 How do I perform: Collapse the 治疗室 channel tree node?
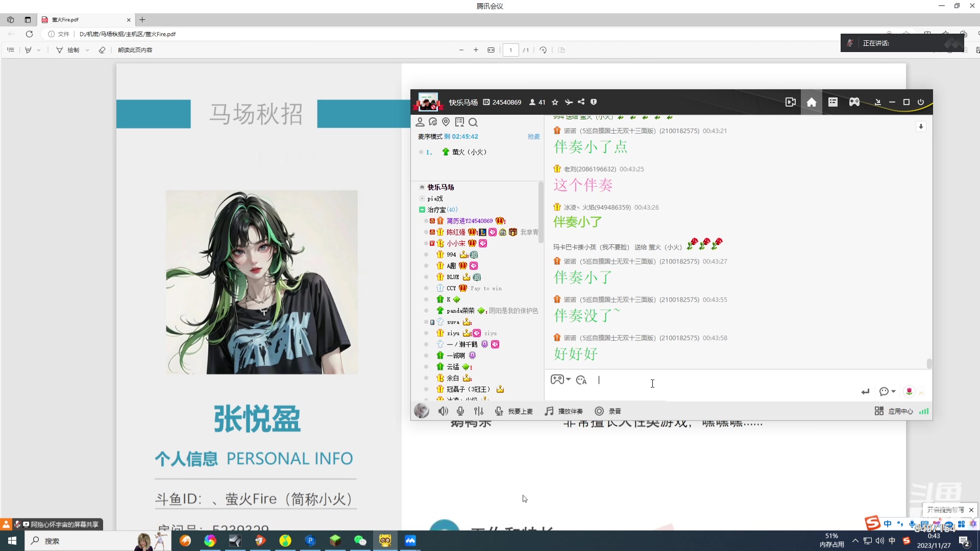[422, 210]
